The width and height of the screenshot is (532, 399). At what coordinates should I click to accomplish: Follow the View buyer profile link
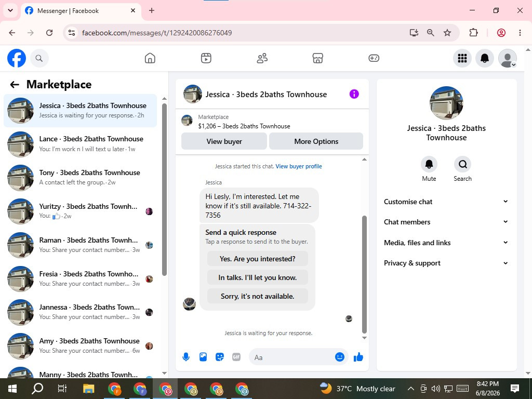[299, 166]
